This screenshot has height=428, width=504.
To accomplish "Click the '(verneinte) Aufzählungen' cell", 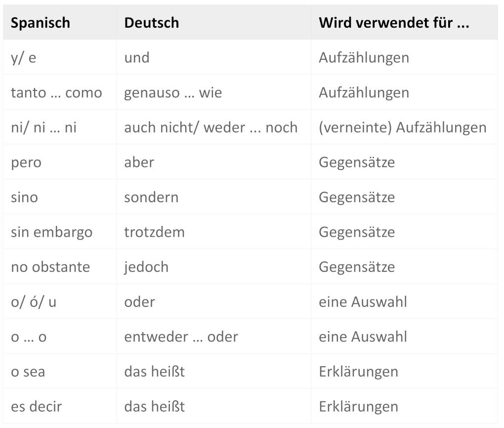I will pos(402,128).
